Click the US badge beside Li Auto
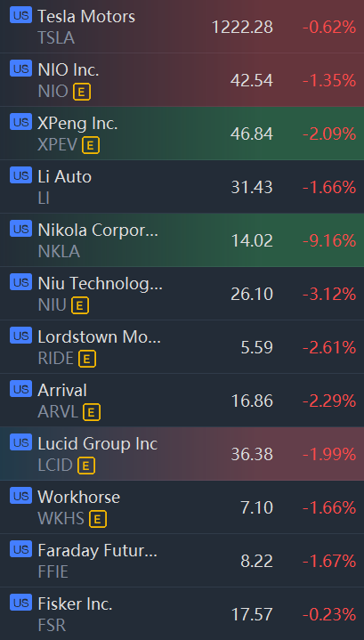 [20, 175]
